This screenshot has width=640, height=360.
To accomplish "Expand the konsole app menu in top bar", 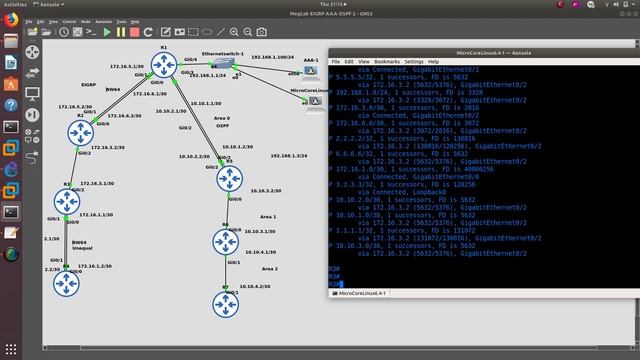I will (49, 4).
